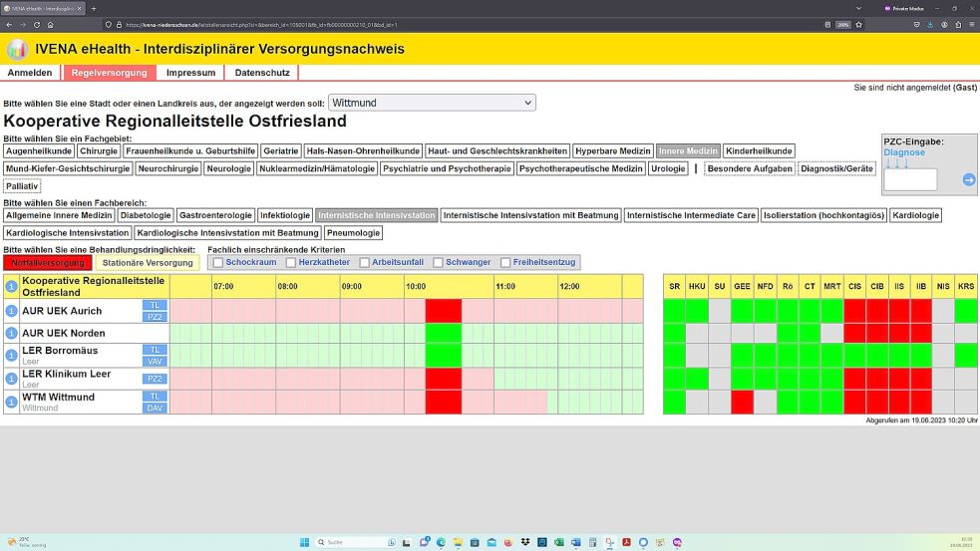980x551 pixels.
Task: Open Microsoft Edge from the taskbar
Action: pyautogui.click(x=441, y=542)
